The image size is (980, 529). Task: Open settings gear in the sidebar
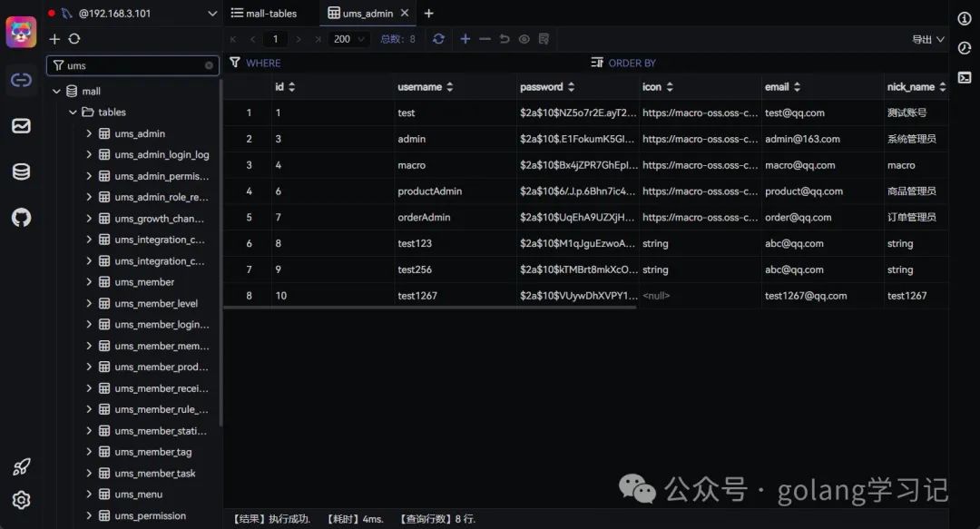pos(21,500)
